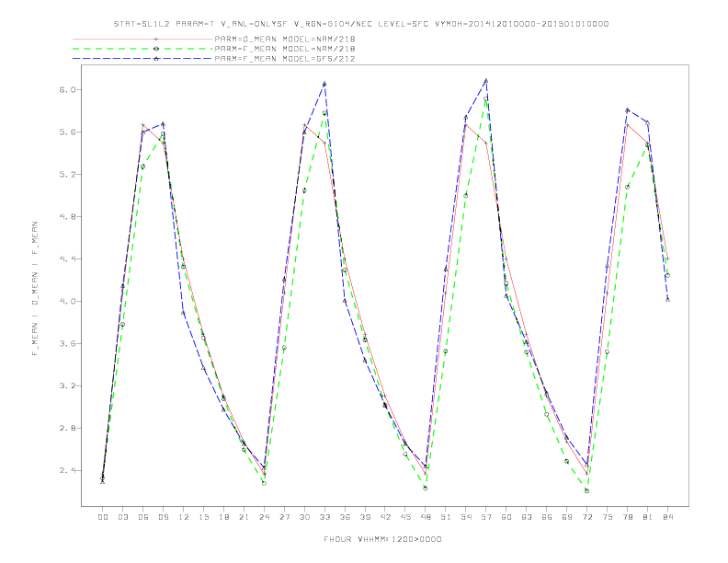Click y-axis tick value 3.2
728x563 pixels.
click(x=67, y=386)
